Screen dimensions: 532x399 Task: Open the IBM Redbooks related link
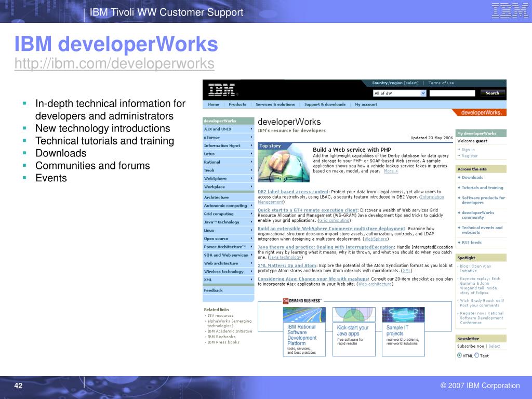coord(221,337)
